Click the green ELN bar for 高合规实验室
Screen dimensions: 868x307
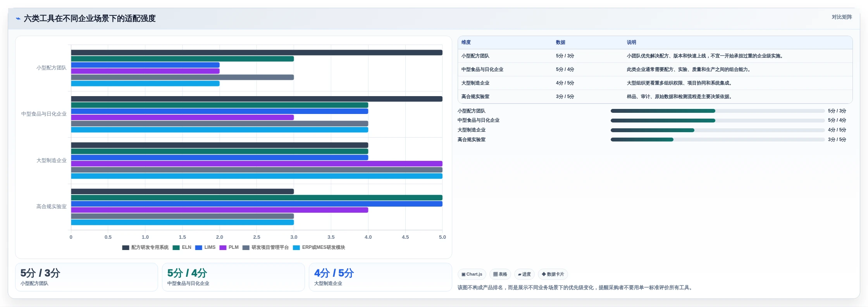(257, 198)
